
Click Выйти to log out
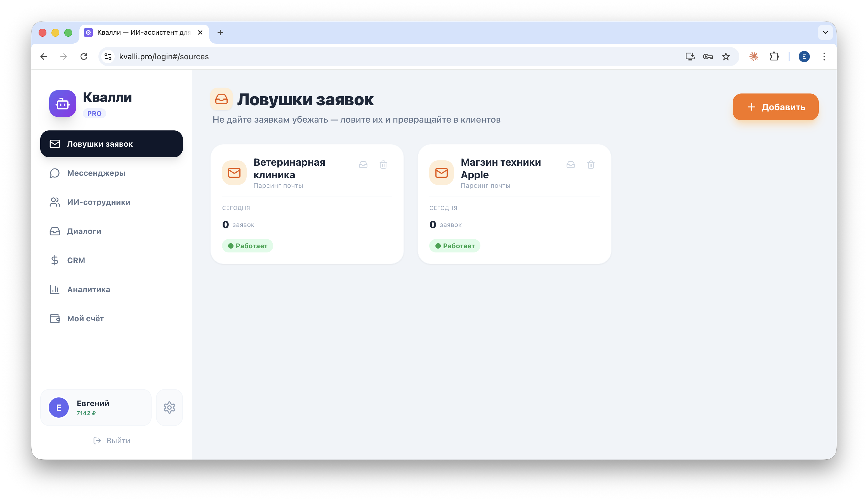coord(112,441)
